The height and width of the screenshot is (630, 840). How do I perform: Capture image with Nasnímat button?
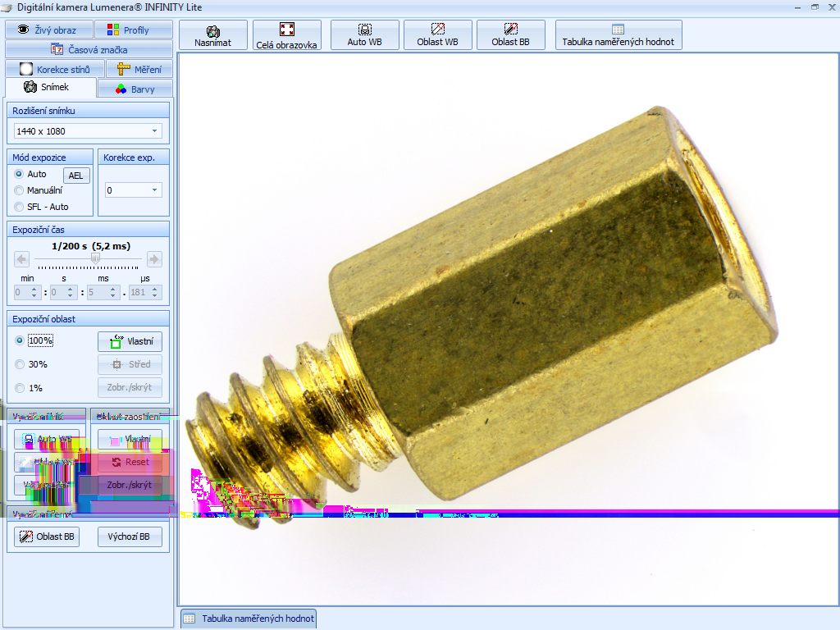coord(212,35)
